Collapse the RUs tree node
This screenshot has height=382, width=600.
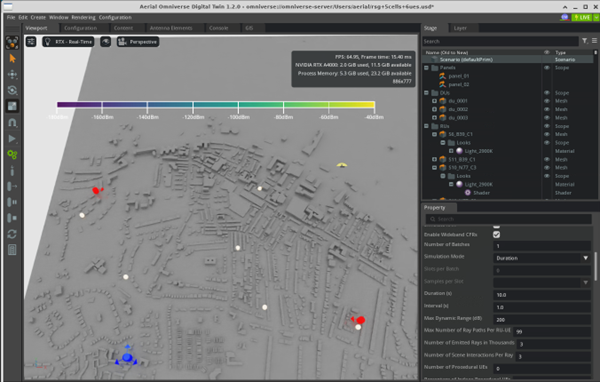(426, 126)
